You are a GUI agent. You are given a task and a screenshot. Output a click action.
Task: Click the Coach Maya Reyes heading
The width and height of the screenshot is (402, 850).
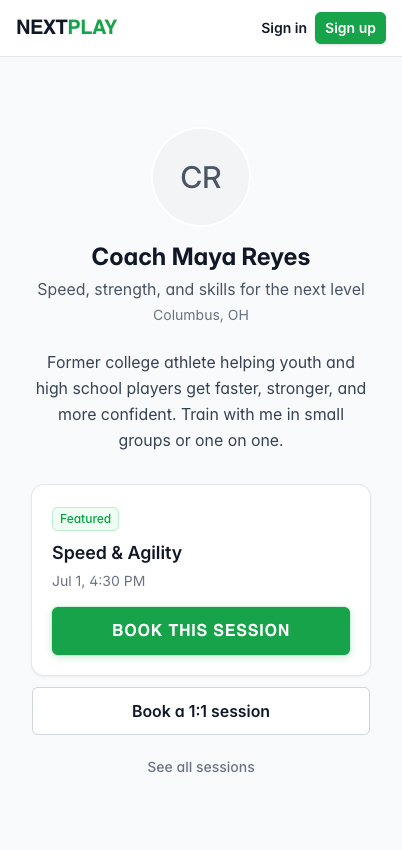tap(201, 256)
